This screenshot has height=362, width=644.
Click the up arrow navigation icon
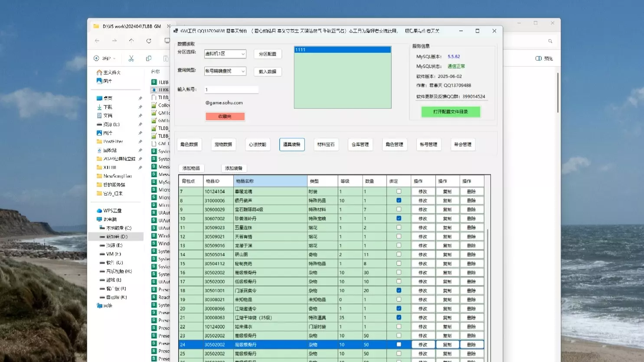(x=131, y=41)
